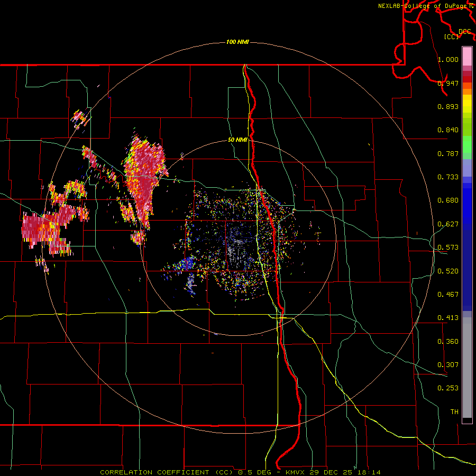Select the 0.947 scale value

click(x=448, y=83)
